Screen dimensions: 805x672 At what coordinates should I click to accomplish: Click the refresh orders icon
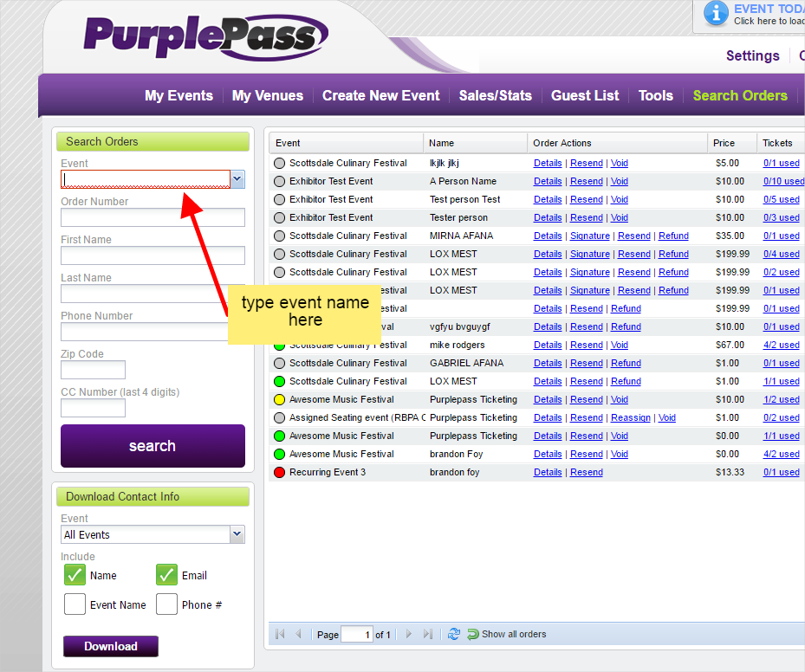pos(454,634)
